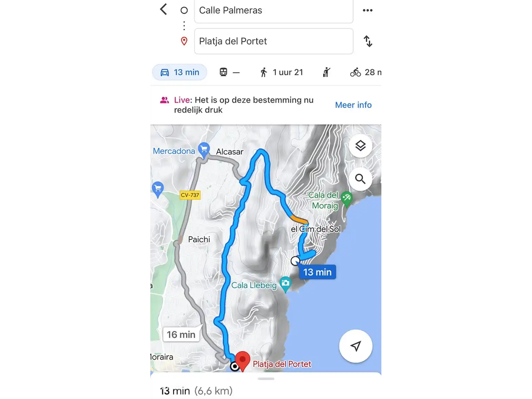Screen dimensions: 532x399
Task: Open the three-dot options menu
Action: click(x=367, y=10)
